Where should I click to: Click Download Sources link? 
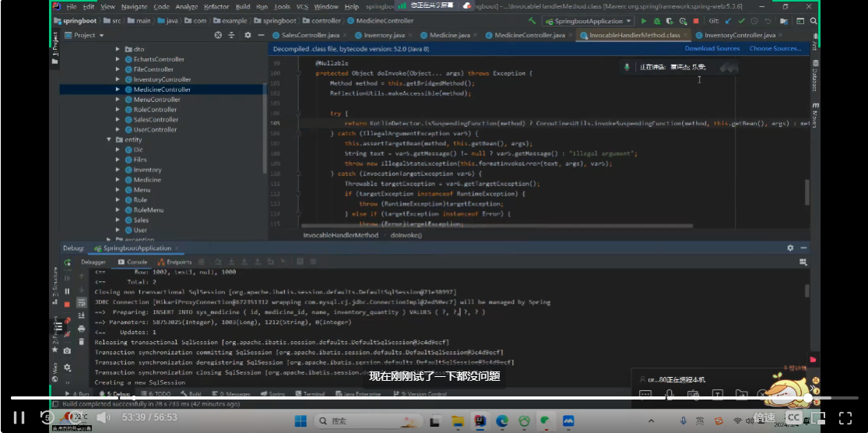[x=712, y=49]
